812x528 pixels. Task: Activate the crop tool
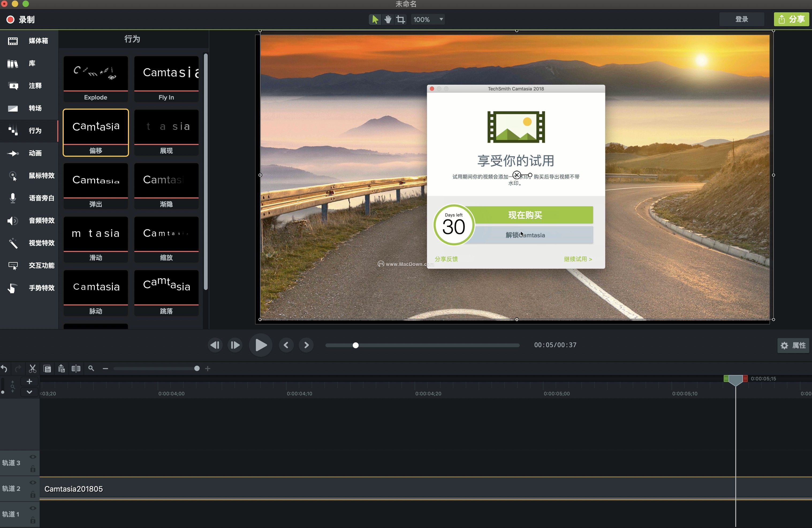401,20
